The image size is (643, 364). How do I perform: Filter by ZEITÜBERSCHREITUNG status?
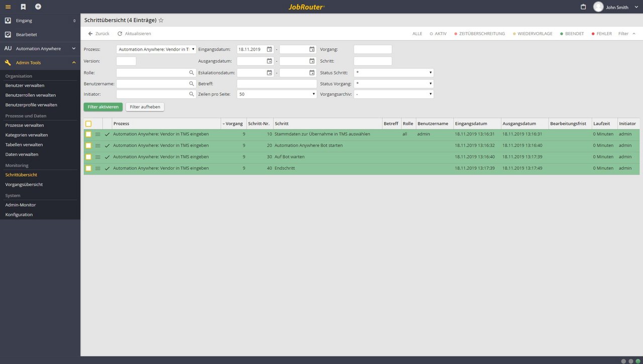[x=479, y=34]
